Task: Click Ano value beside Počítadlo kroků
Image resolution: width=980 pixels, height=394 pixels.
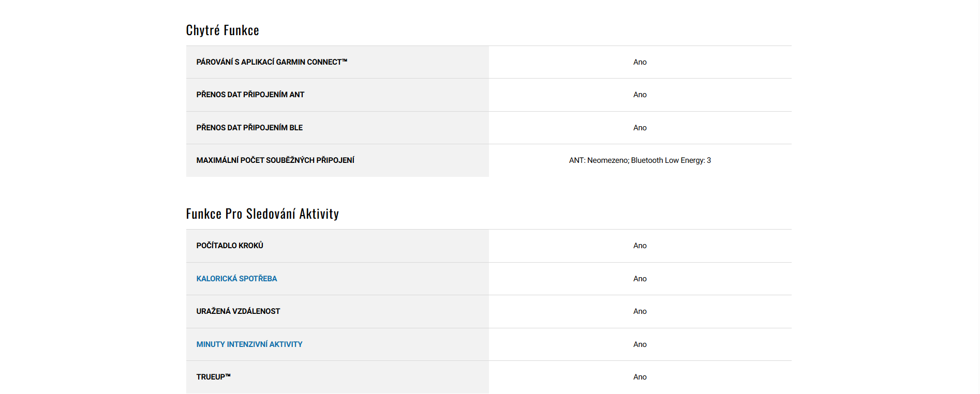Action: click(x=640, y=246)
